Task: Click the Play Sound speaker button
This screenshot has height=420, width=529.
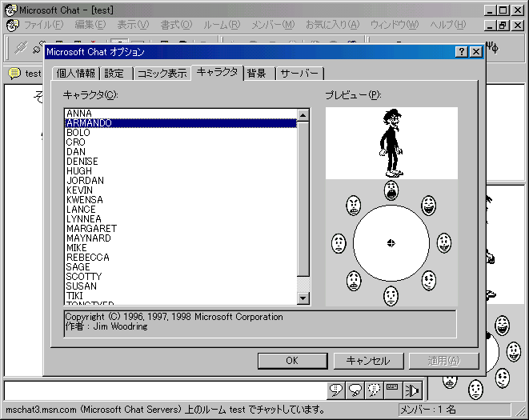Action: click(x=412, y=390)
